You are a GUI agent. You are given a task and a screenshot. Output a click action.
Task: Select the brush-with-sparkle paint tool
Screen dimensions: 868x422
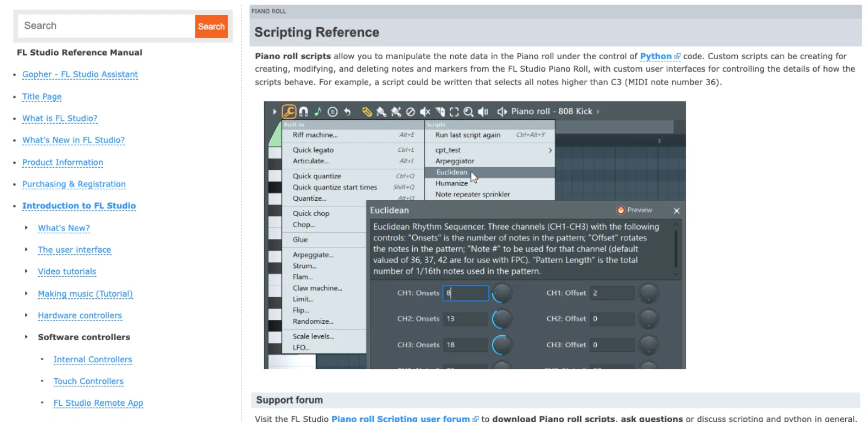396,112
